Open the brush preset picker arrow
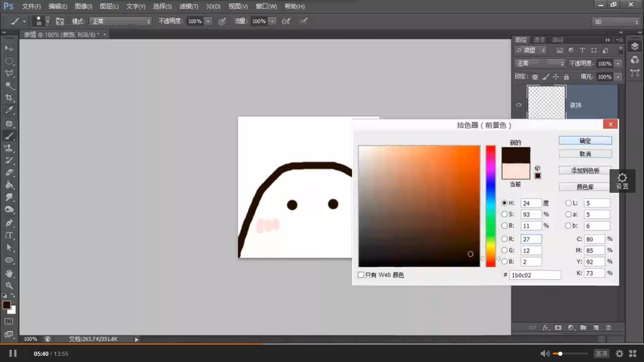 (x=48, y=21)
